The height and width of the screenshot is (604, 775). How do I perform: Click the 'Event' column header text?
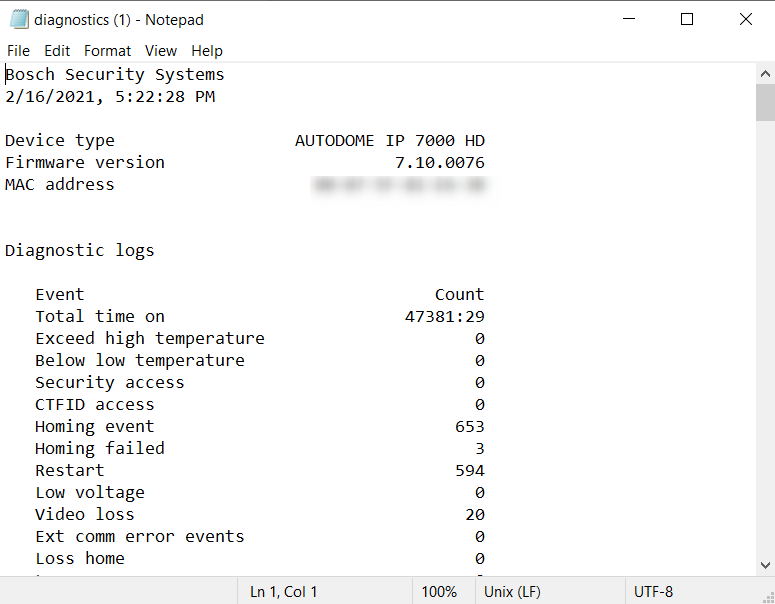[x=60, y=295]
